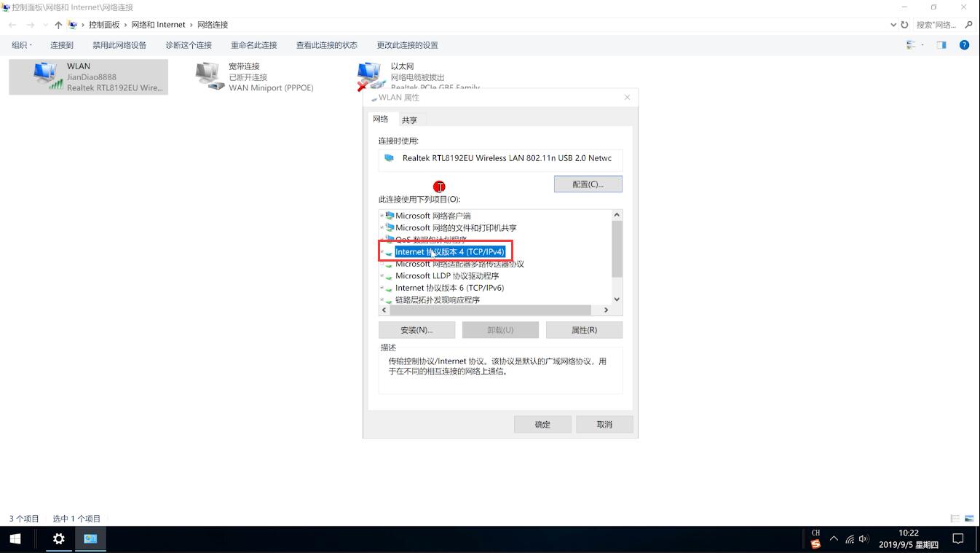Expand the 组织 dropdown menu
Screen dimensions: 980x553
click(21, 45)
